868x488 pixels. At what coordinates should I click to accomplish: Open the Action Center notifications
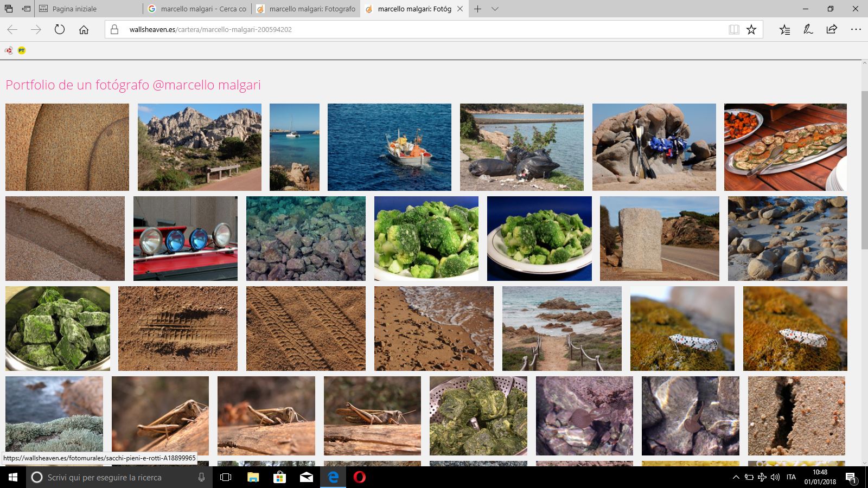pyautogui.click(x=851, y=478)
